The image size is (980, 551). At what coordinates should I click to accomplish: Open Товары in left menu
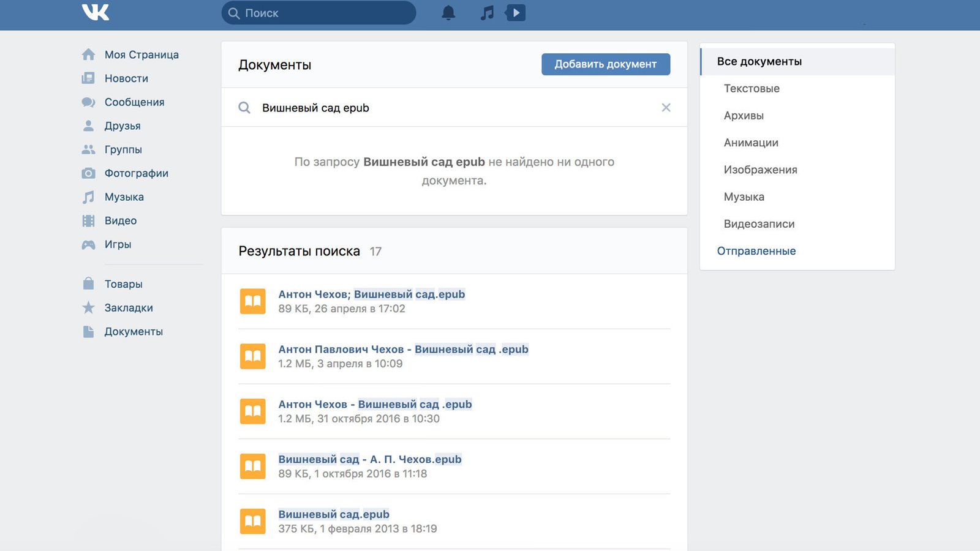123,284
